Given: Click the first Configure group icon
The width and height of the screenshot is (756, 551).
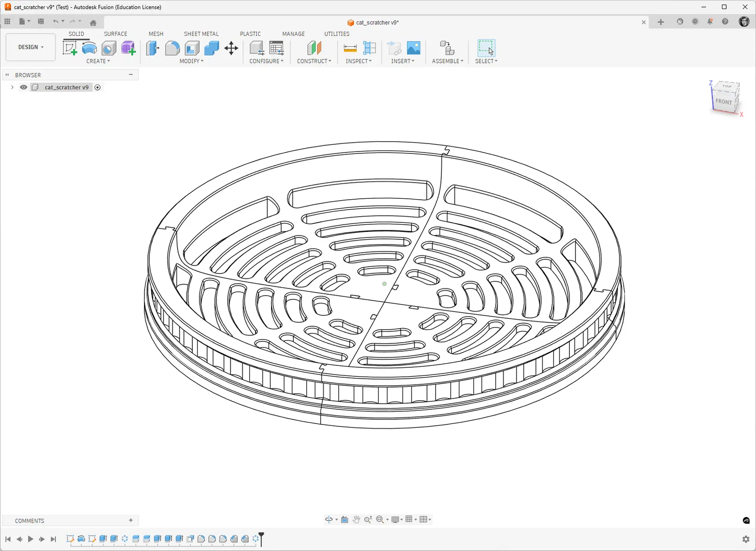Looking at the screenshot, I should click(257, 48).
